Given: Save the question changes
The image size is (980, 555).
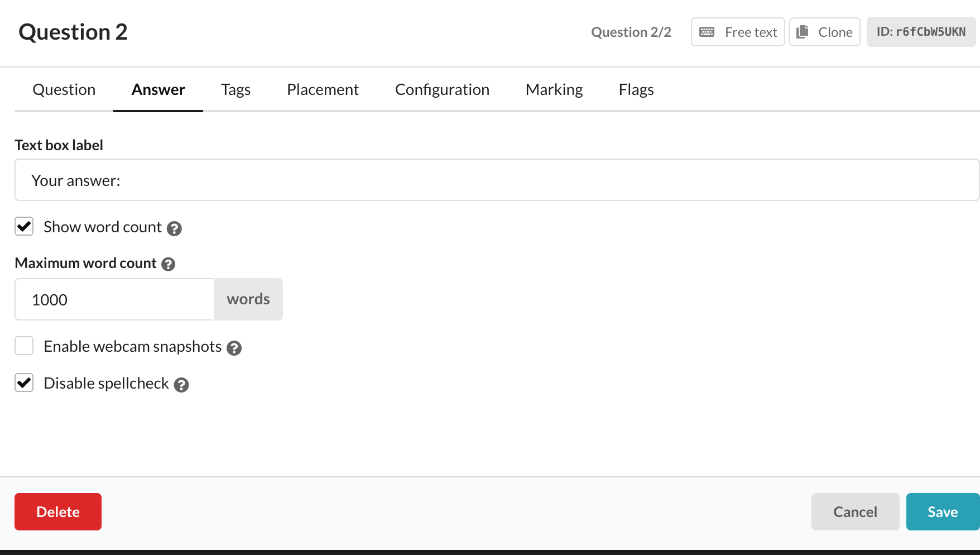Looking at the screenshot, I should [942, 511].
